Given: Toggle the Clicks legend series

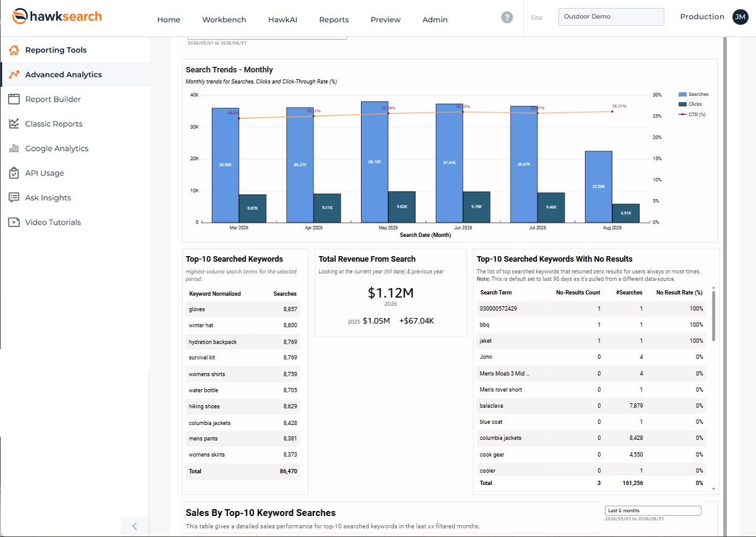Looking at the screenshot, I should (690, 104).
